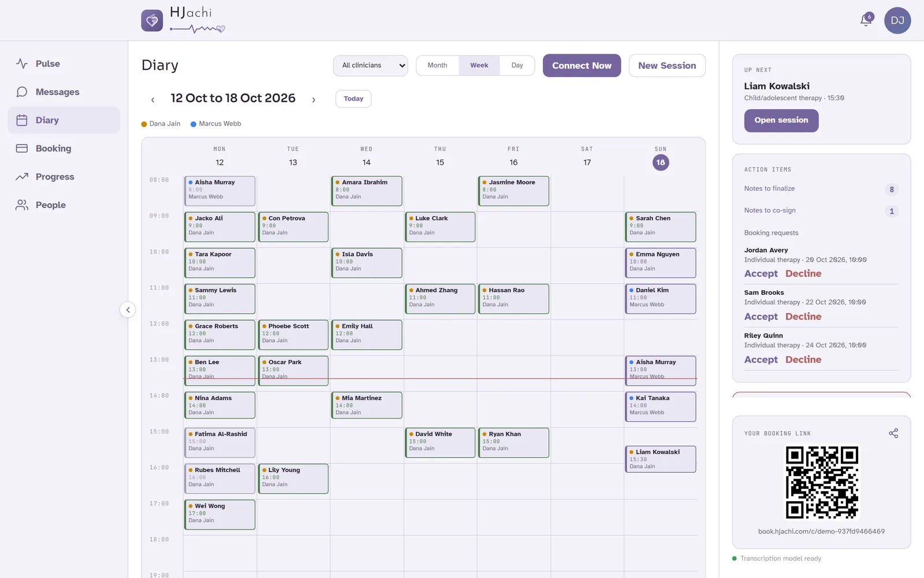The height and width of the screenshot is (578, 924).
Task: Go to Messages in the sidebar
Action: point(64,92)
